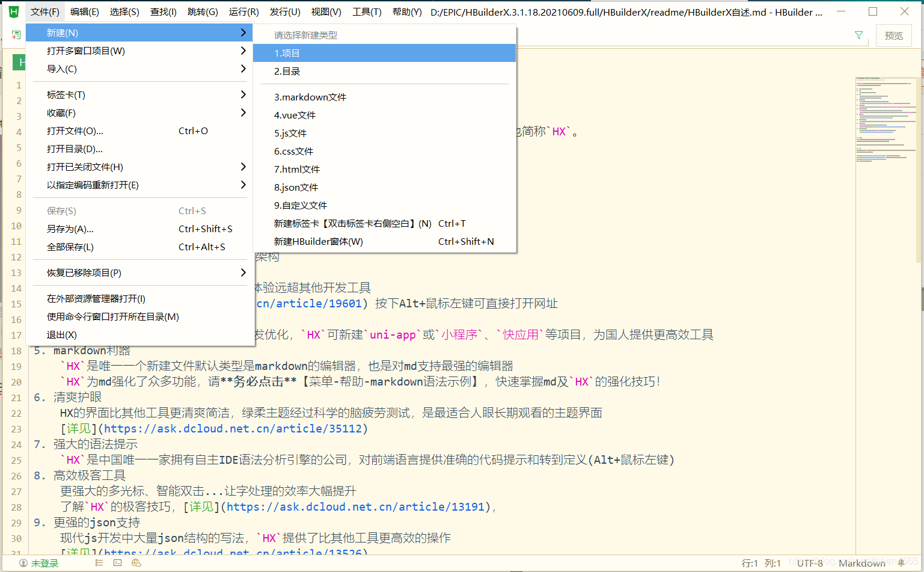
Task: Open the 运行(R) menu
Action: tap(244, 11)
